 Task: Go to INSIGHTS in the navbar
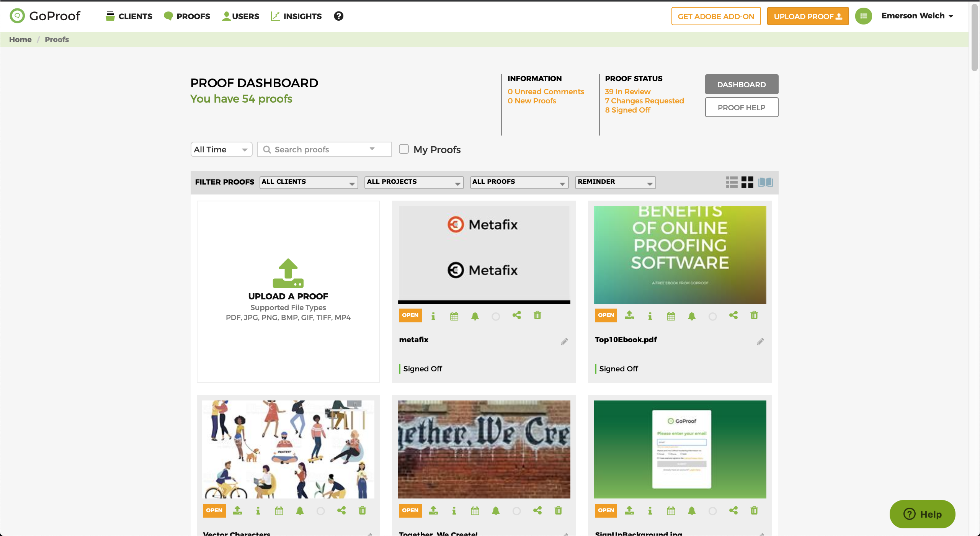296,16
